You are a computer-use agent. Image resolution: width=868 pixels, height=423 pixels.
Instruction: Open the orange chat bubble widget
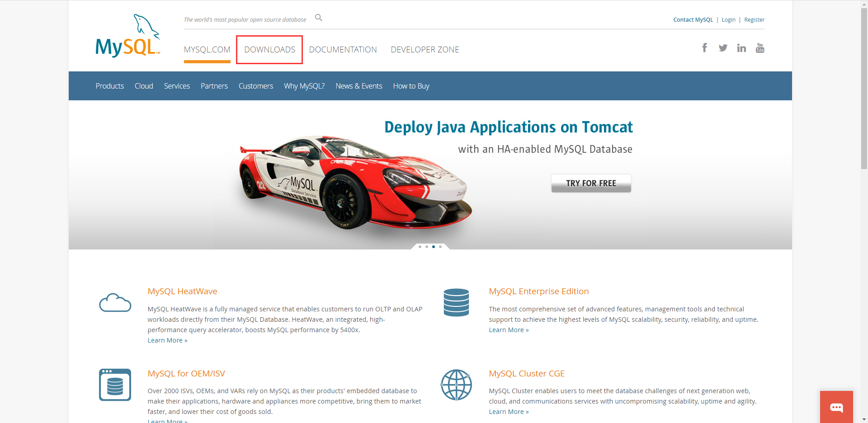point(836,407)
